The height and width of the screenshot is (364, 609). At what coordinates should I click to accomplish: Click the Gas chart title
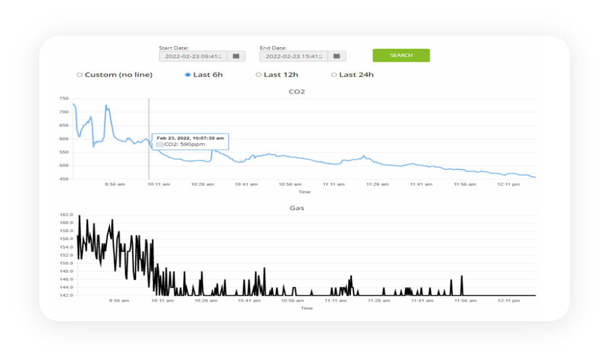tap(297, 208)
